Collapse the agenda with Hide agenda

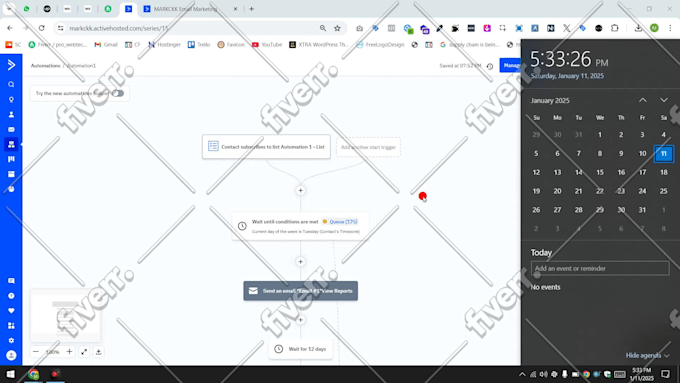pyautogui.click(x=647, y=355)
